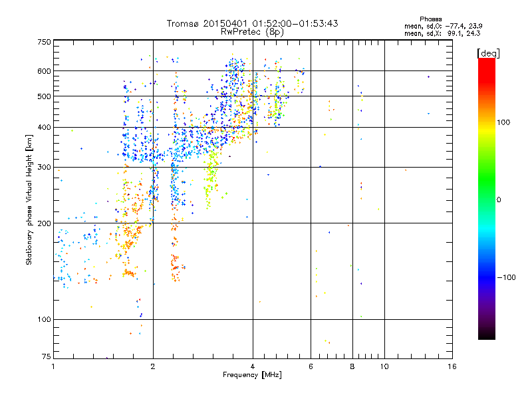Click the 'Phases' header text
This screenshot has height=399, width=532.
coord(430,19)
